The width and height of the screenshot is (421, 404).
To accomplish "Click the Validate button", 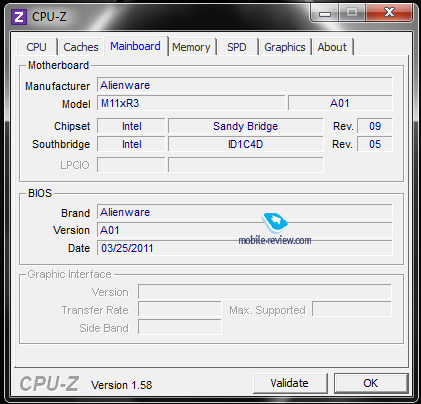I will [x=290, y=383].
